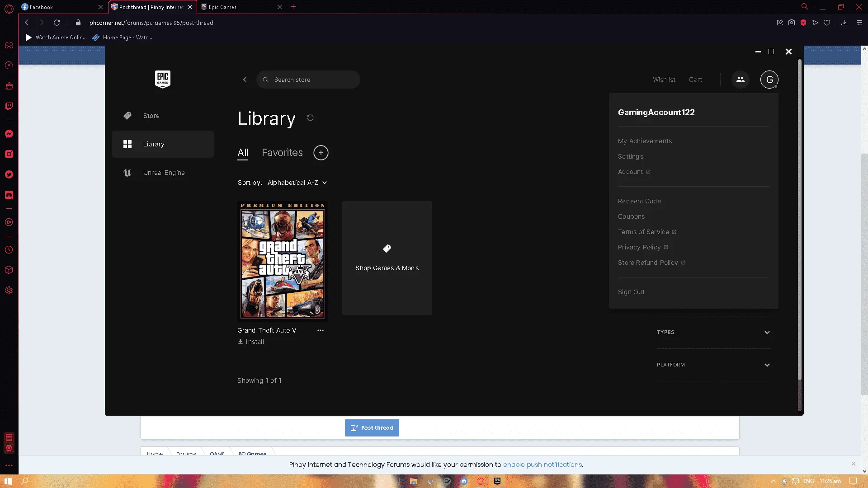The height and width of the screenshot is (488, 868).
Task: Take a snapshot with the camera icon
Action: coord(792,23)
